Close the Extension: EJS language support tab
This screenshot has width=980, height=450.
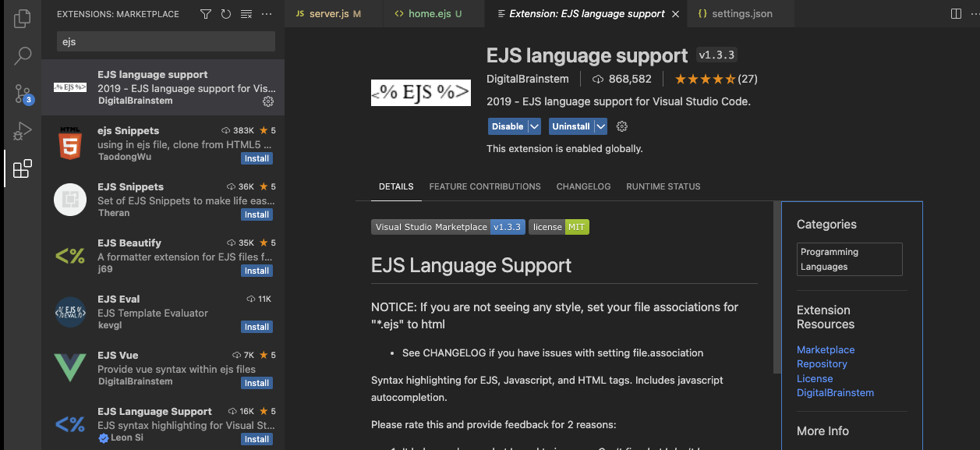pos(675,14)
